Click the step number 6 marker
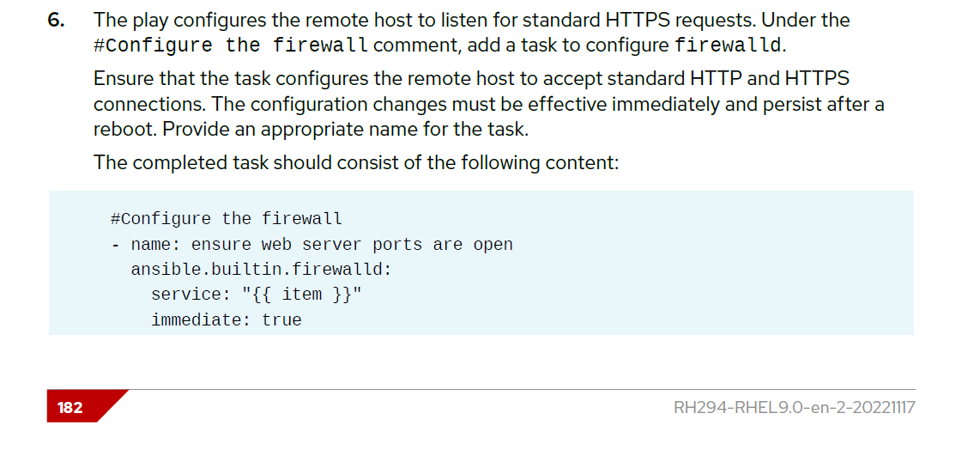 tap(56, 20)
